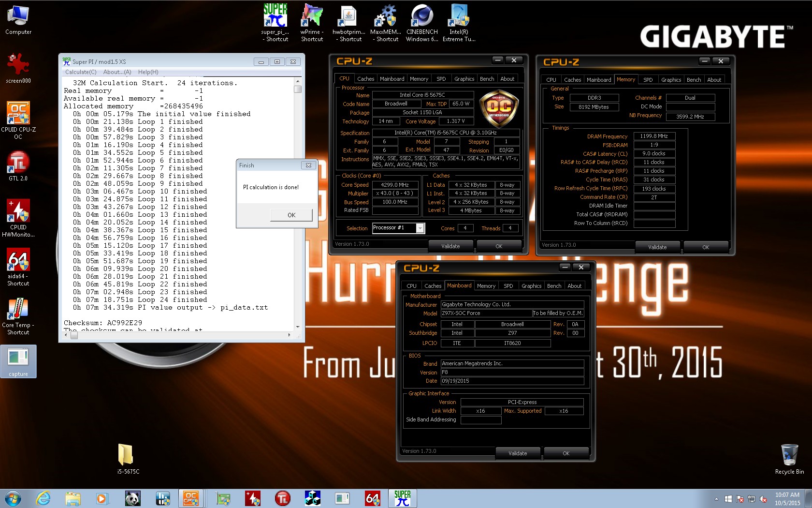Viewport: 812px width, 508px height.
Task: Open the GTL 2.0 desktop icon
Action: coord(18,166)
